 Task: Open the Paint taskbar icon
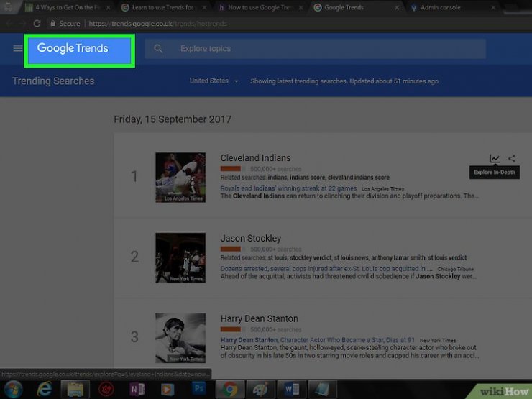pyautogui.click(x=260, y=390)
